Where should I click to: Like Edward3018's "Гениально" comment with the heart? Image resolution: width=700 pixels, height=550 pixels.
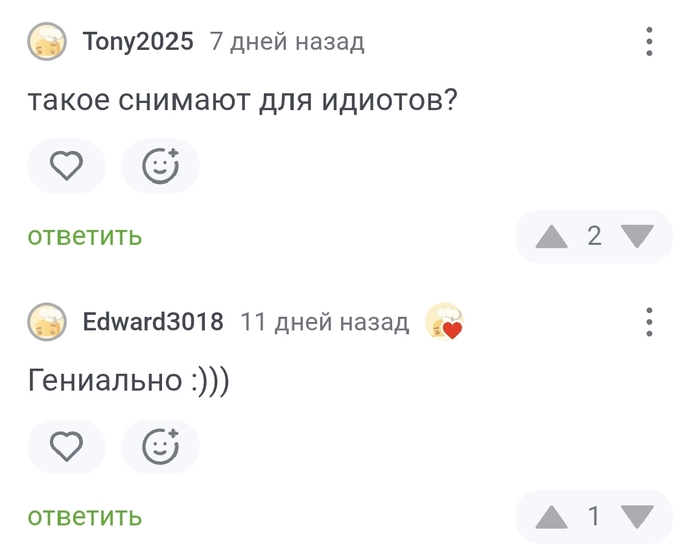click(66, 446)
